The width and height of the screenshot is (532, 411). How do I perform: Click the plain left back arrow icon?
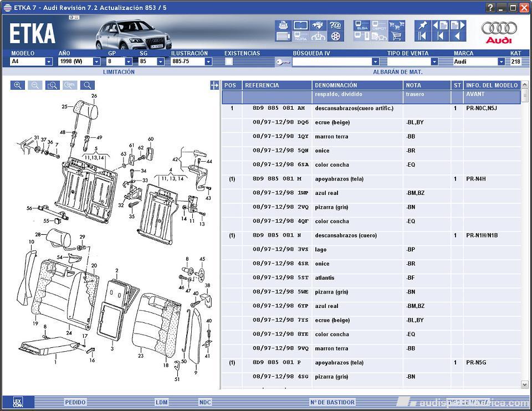tap(458, 36)
